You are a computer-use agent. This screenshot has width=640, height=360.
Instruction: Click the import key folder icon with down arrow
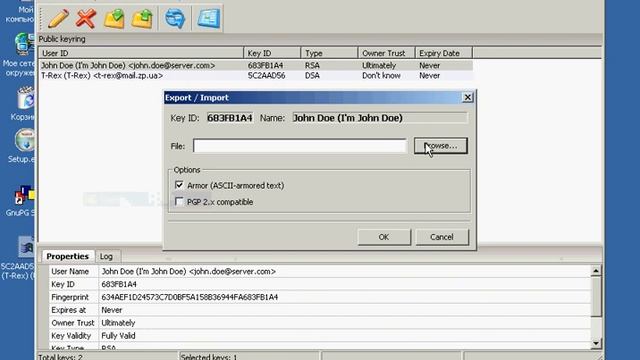pos(114,18)
